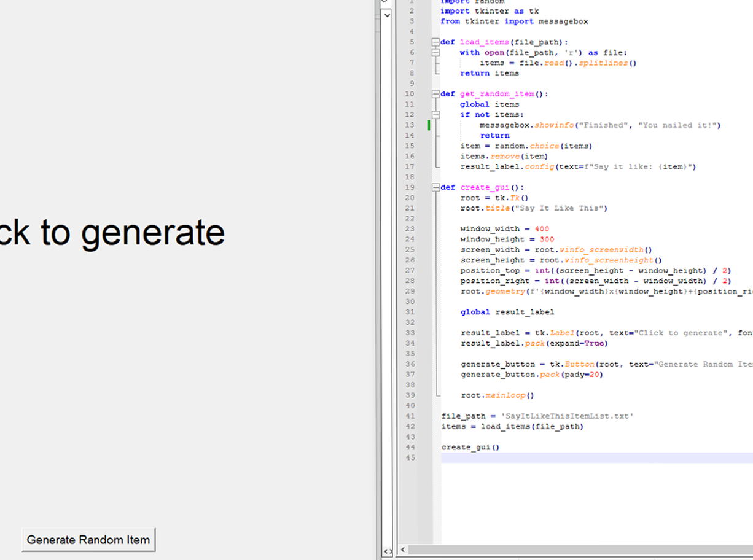Click the editor's horizontal scrollbar track
Image resolution: width=753 pixels, height=560 pixels.
577,550
